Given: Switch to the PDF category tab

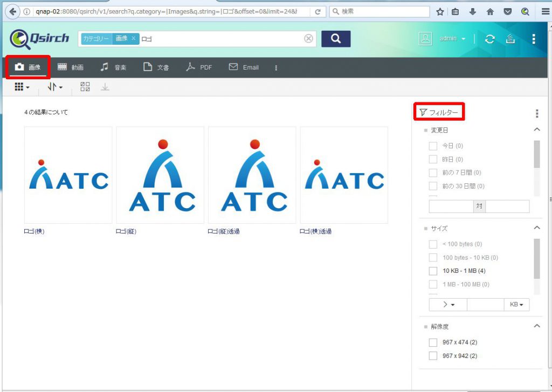Looking at the screenshot, I should [x=199, y=67].
